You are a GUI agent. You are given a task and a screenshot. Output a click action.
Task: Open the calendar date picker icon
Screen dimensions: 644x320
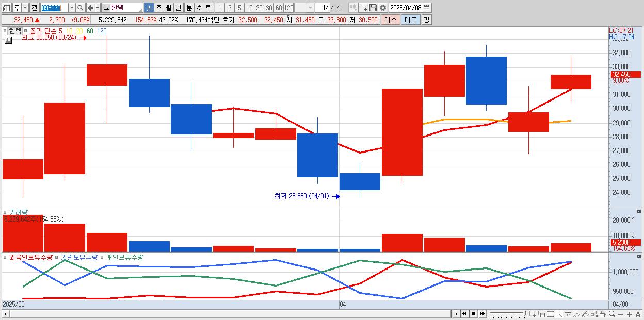[427, 8]
